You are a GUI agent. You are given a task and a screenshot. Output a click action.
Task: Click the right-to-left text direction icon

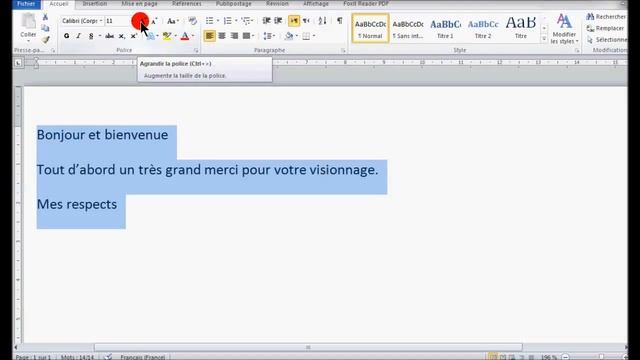(x=306, y=21)
